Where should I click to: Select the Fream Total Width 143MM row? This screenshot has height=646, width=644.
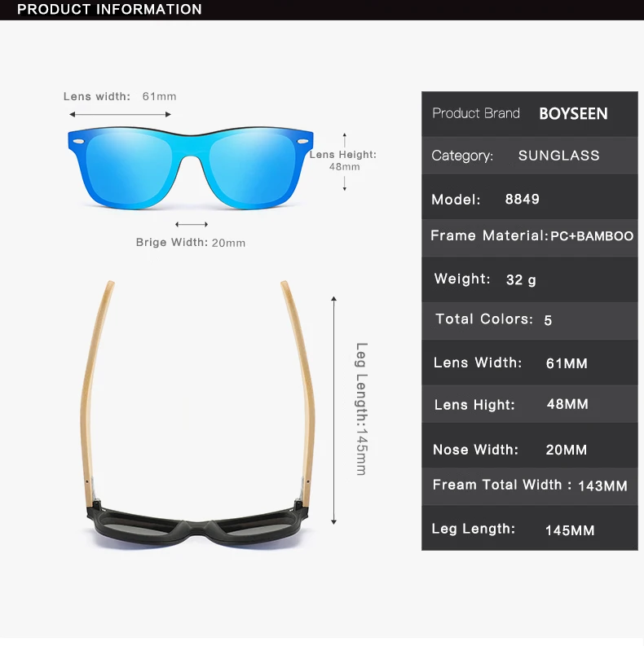[x=530, y=486]
